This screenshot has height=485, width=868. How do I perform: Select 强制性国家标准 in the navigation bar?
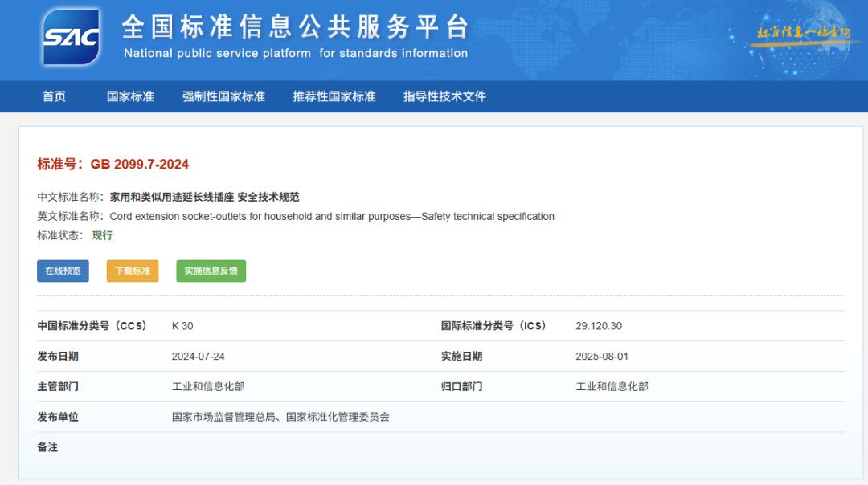click(223, 96)
